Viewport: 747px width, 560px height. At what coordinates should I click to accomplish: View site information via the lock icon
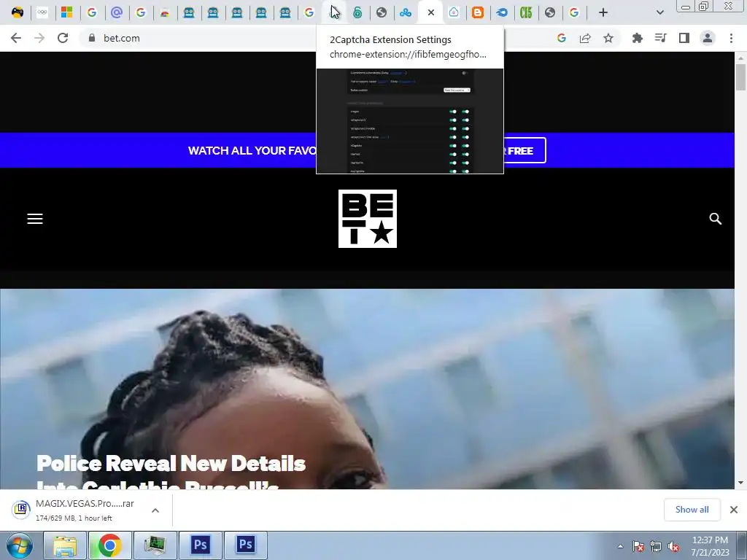92,38
